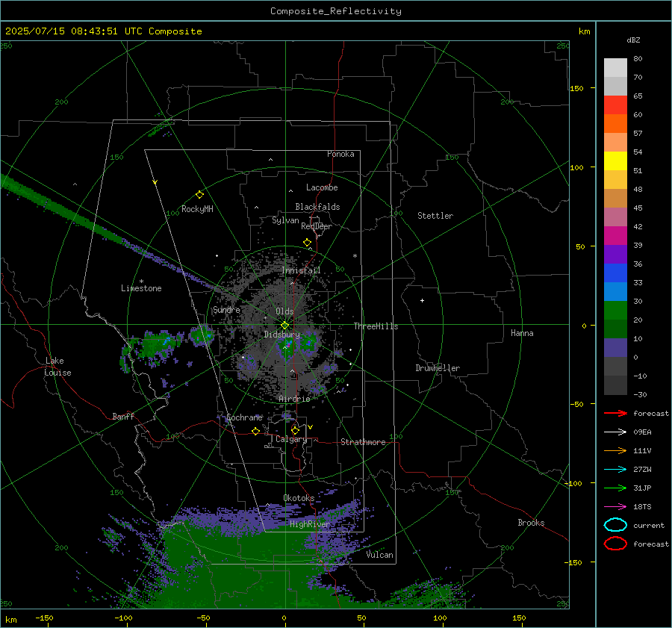Pick the 33-36 dBZ blue swatch
Screen dimensions: 672x628
(x=615, y=273)
